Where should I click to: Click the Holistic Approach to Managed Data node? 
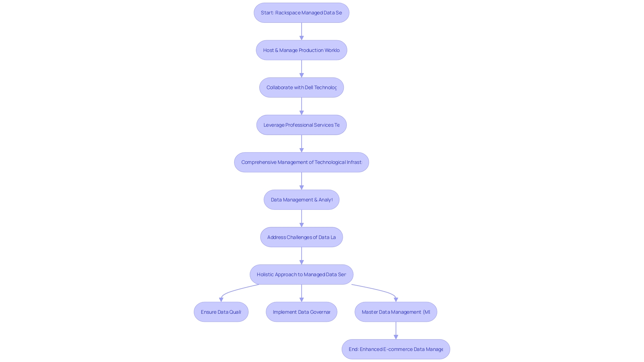click(x=302, y=274)
